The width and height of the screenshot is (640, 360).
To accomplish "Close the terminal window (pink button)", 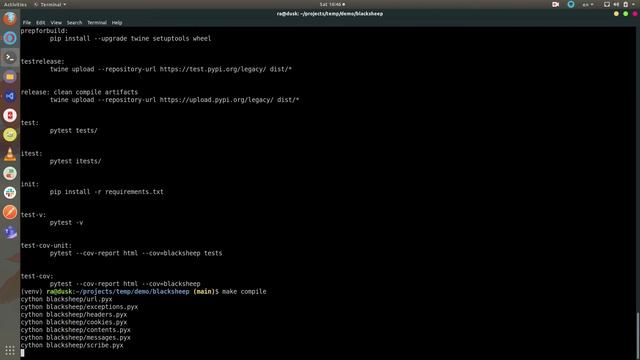I will (x=635, y=14).
